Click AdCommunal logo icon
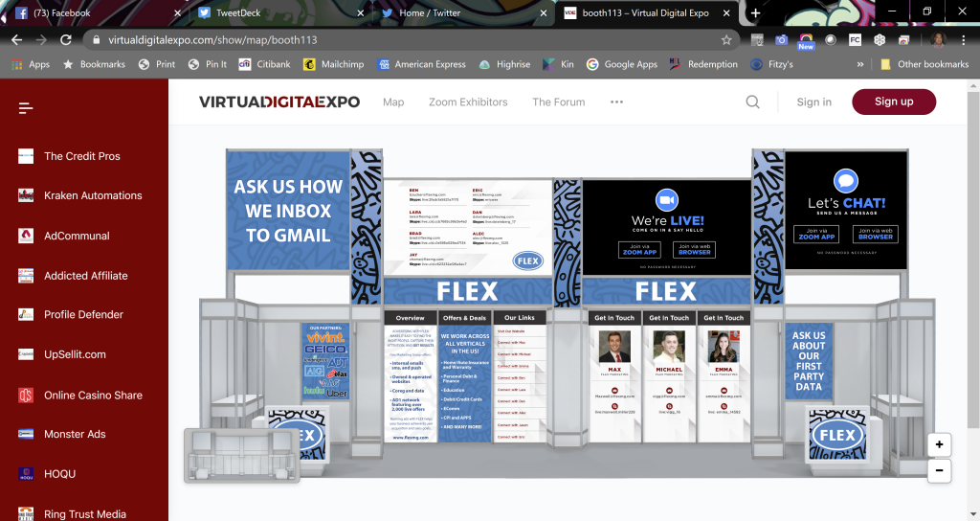The width and height of the screenshot is (980, 521). click(x=26, y=236)
